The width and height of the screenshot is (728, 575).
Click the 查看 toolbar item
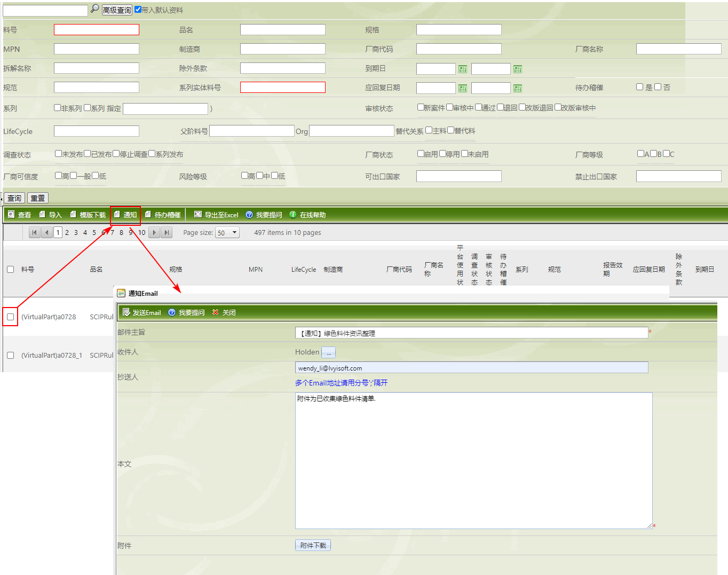(19, 215)
